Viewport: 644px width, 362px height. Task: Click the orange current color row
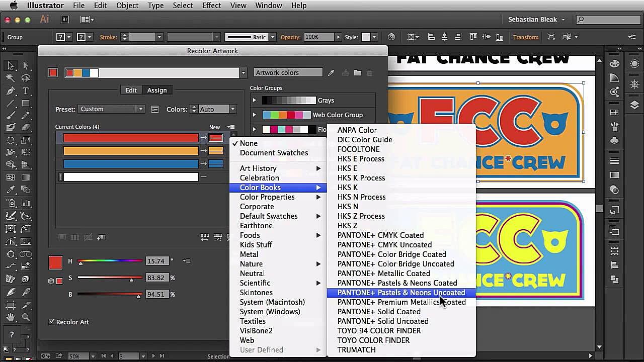[131, 151]
